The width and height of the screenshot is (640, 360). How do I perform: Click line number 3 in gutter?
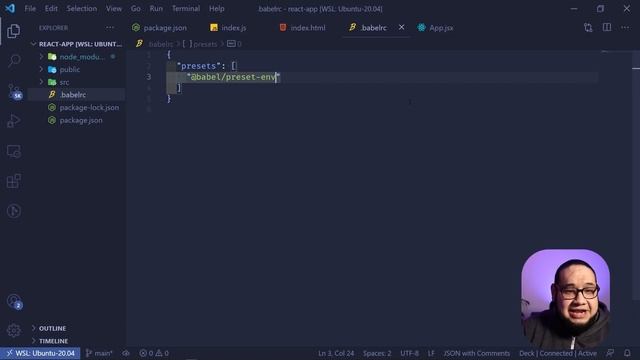(x=149, y=77)
